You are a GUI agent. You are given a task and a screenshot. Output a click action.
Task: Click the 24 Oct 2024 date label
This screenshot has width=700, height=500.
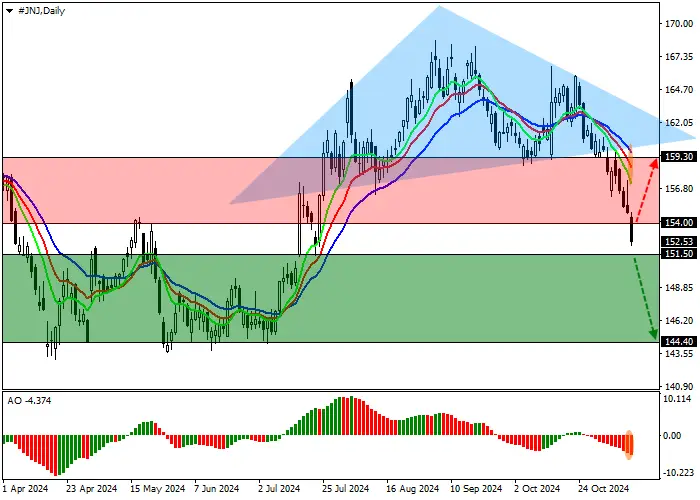604,489
